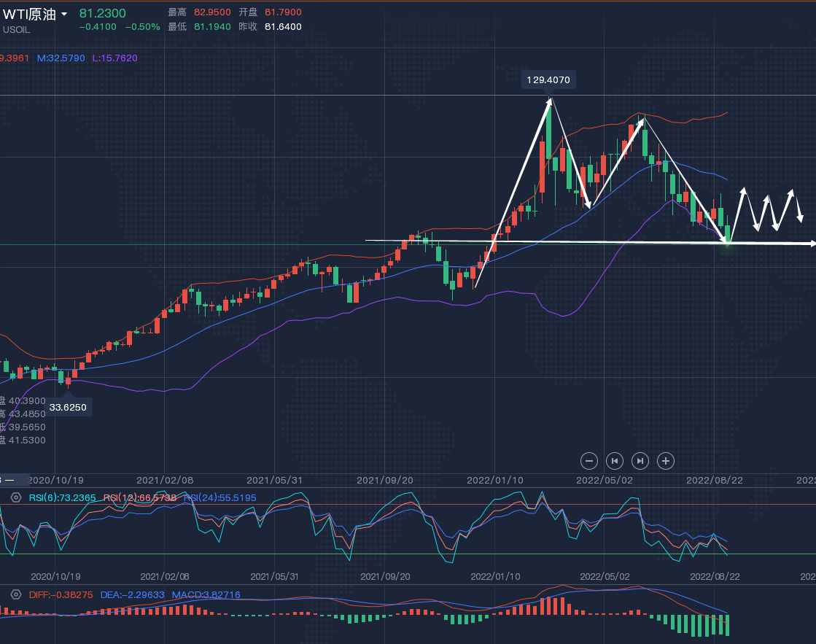
Task: Open the WTI原油 symbol dropdown
Action: [64, 15]
